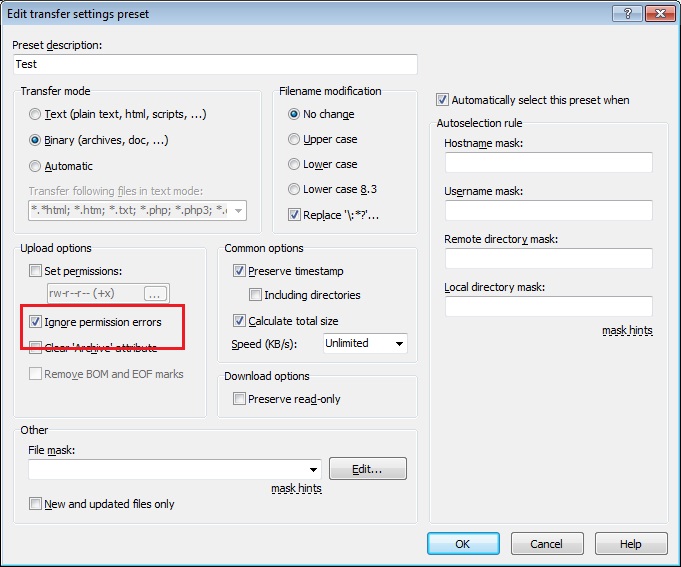This screenshot has width=681, height=567.
Task: Enable the Set permissions checkbox
Action: tap(37, 270)
